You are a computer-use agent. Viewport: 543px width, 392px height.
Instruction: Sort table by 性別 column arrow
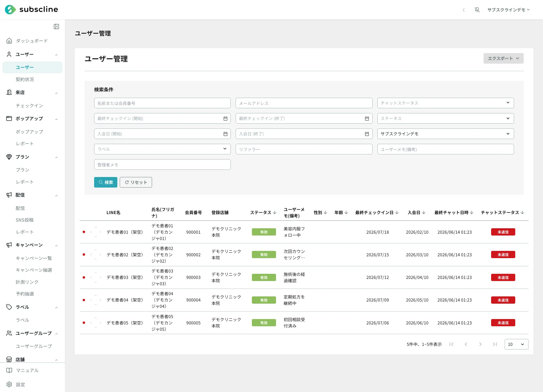(325, 213)
